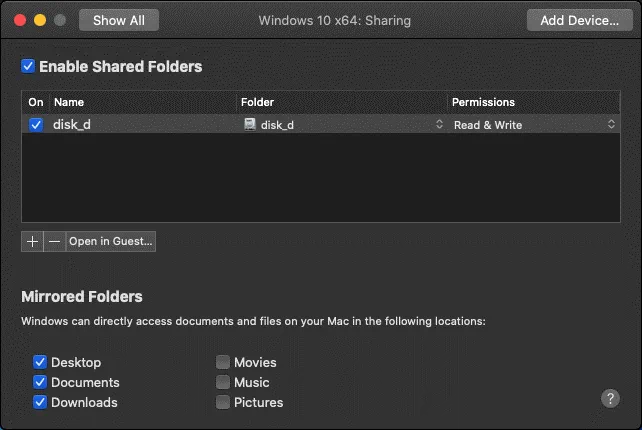Turn off Downloads mirroring
The image size is (642, 430).
[40, 402]
